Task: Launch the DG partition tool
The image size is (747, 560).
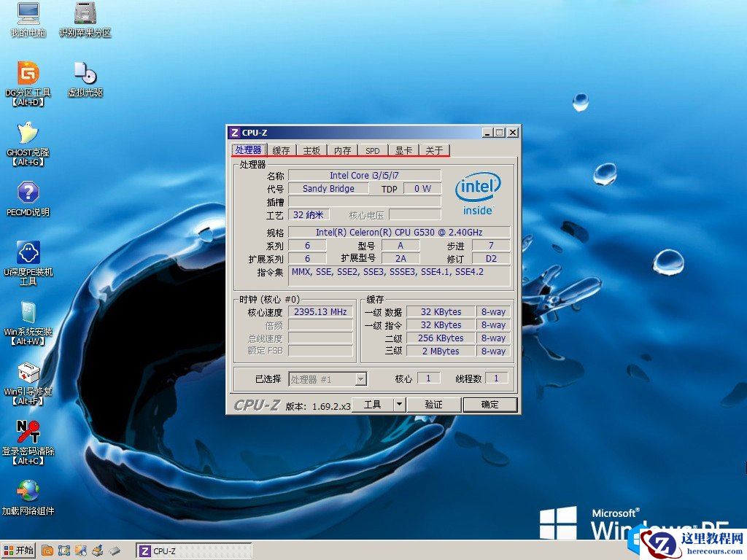Action: point(27,80)
